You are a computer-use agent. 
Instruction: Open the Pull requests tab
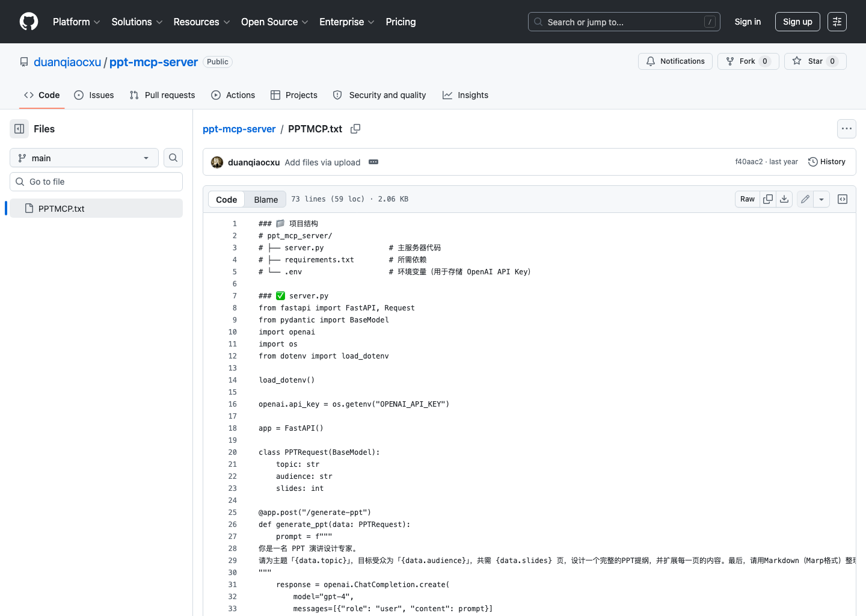click(x=162, y=95)
